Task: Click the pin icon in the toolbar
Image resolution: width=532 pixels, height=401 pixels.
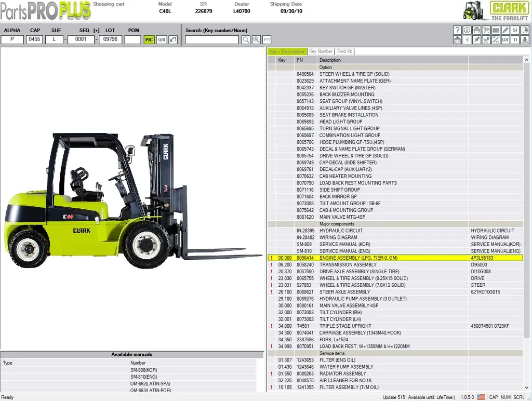Action: [476, 39]
